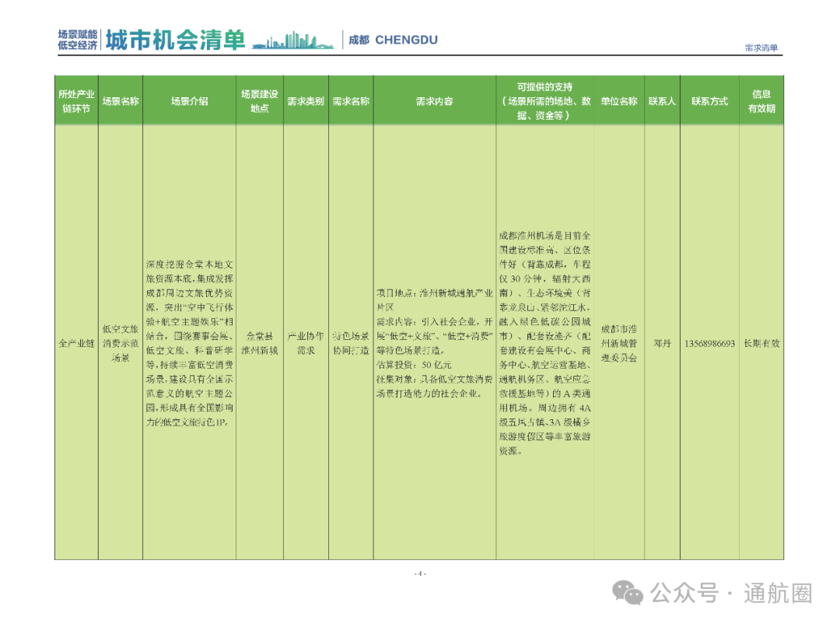The height and width of the screenshot is (627, 840).
Task: Click the city skyline graphic in header
Action: pos(293,40)
